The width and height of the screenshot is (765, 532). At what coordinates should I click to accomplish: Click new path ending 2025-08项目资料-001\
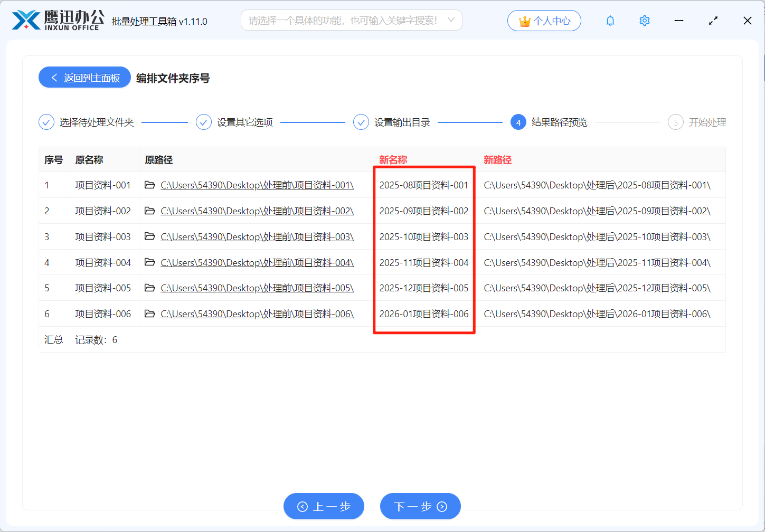[x=597, y=185]
